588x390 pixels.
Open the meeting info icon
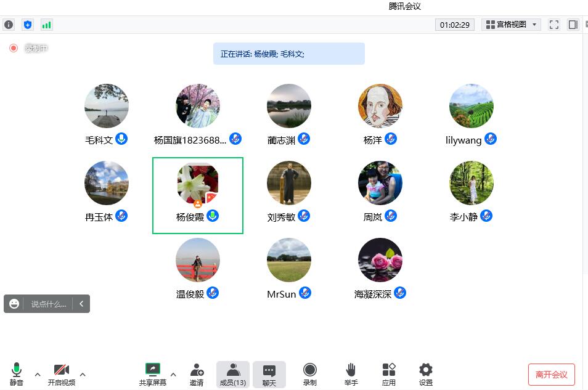click(8, 25)
